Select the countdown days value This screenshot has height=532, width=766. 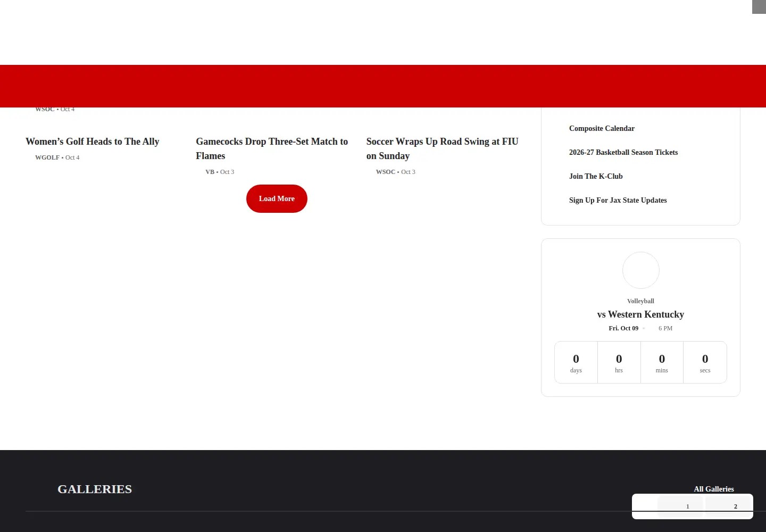576,359
